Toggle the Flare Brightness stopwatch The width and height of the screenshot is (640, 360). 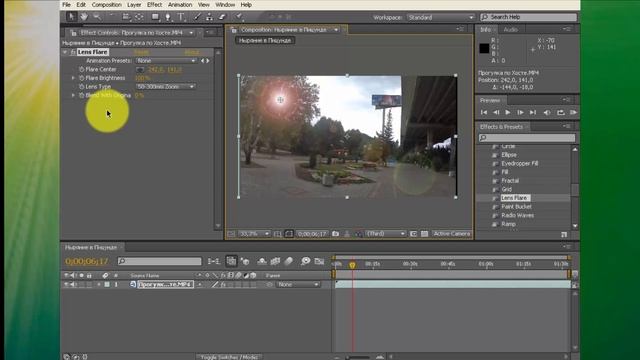coord(81,78)
